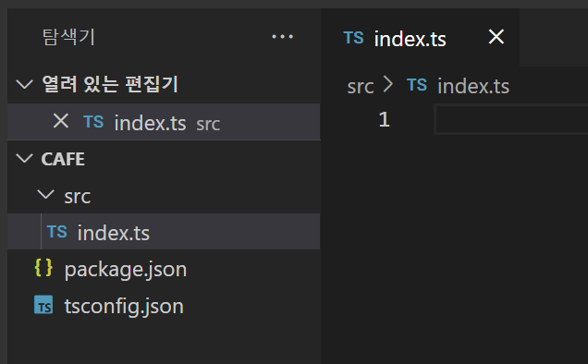Select the index.ts editor tab
The height and width of the screenshot is (364, 588).
click(420, 38)
